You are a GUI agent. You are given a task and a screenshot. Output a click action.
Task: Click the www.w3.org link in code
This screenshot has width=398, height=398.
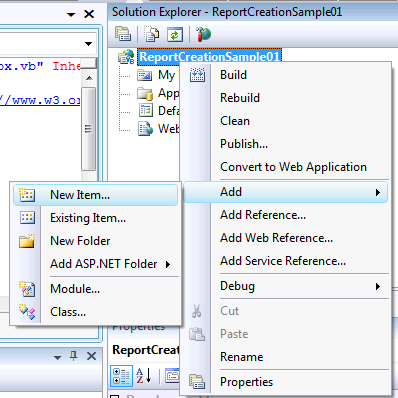[40, 100]
